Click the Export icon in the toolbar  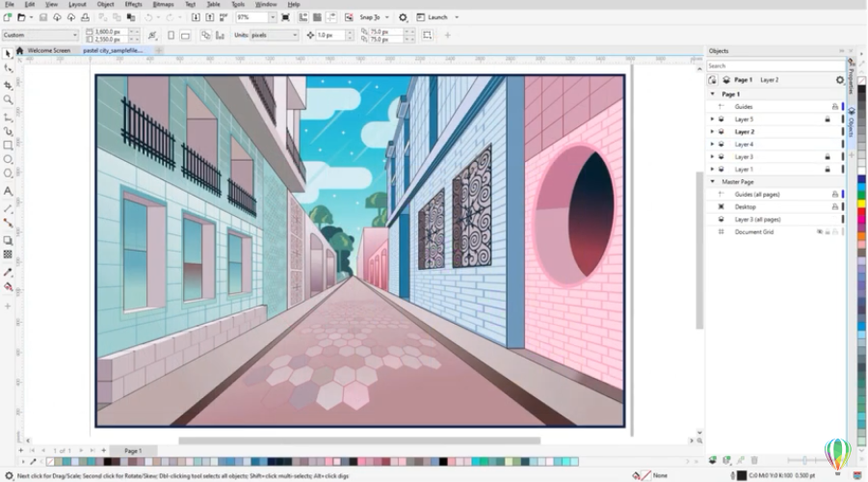(x=210, y=17)
